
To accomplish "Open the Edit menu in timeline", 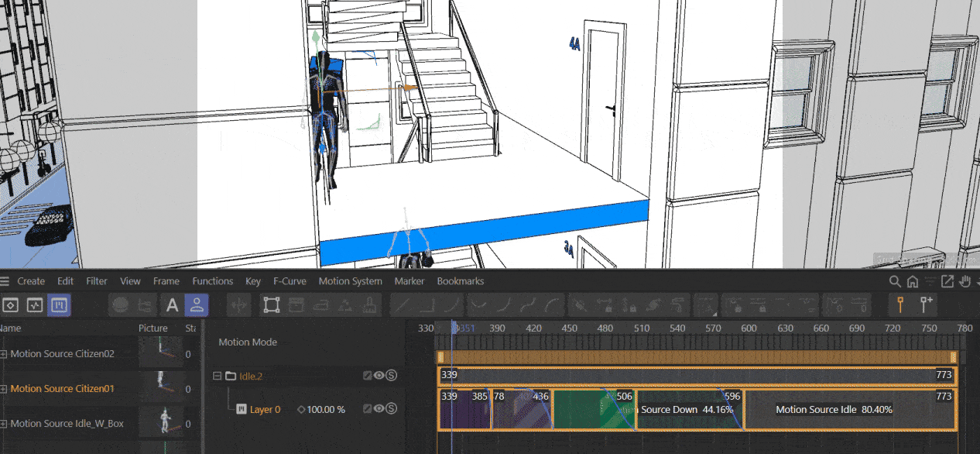I will 66,281.
